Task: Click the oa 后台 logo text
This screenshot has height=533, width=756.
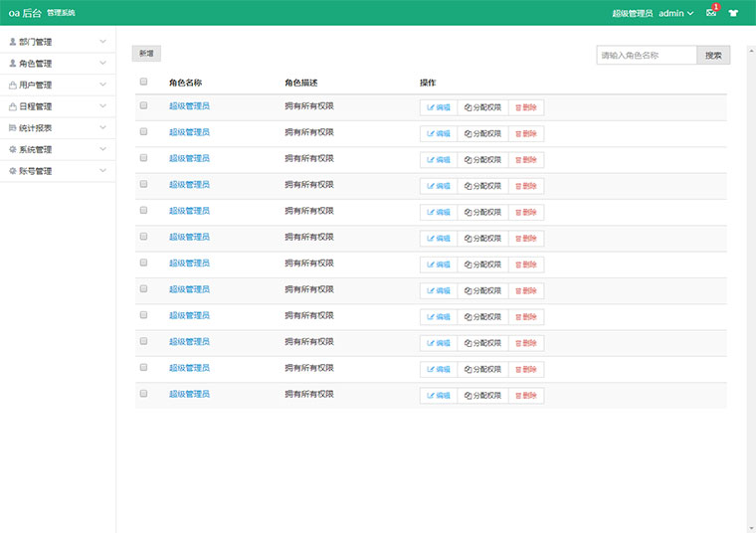Action: coord(25,13)
